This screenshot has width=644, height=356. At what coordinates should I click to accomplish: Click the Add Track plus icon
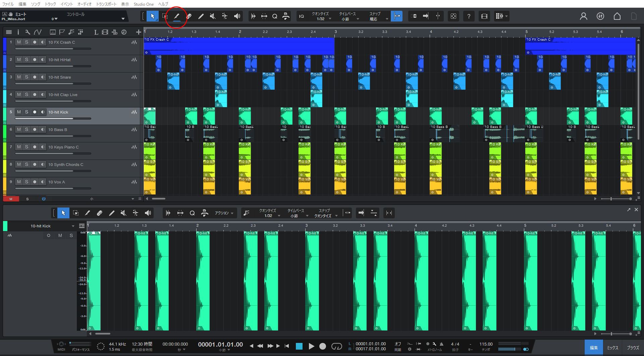(x=138, y=32)
